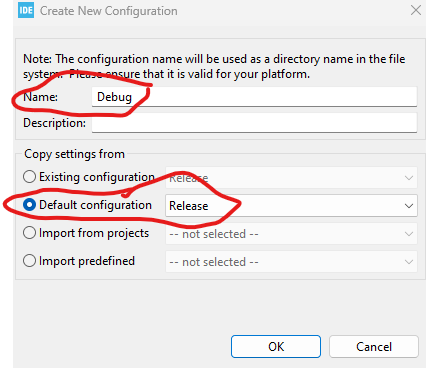Click the Note text about directory name
The image size is (426, 368).
point(214,66)
